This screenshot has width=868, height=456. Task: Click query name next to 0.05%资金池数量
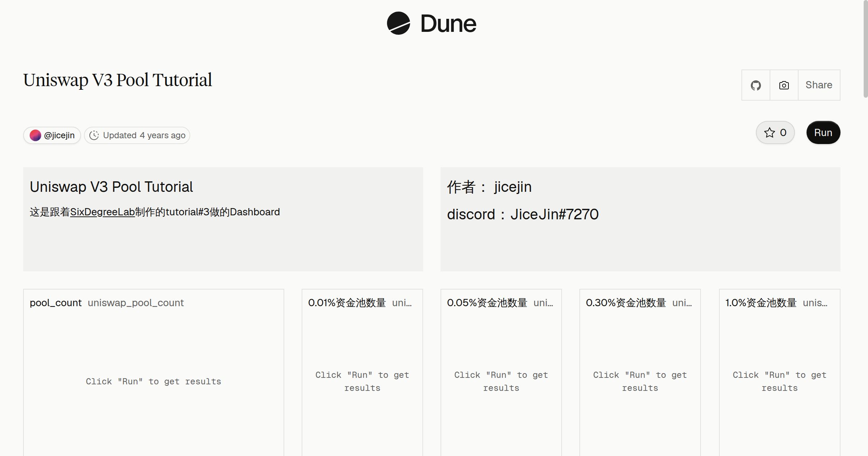click(x=543, y=303)
